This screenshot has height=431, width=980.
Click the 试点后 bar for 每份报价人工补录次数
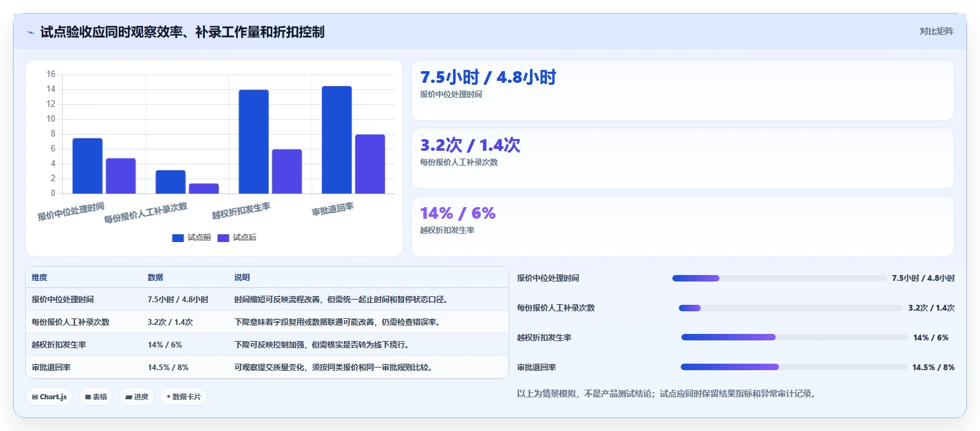[204, 188]
